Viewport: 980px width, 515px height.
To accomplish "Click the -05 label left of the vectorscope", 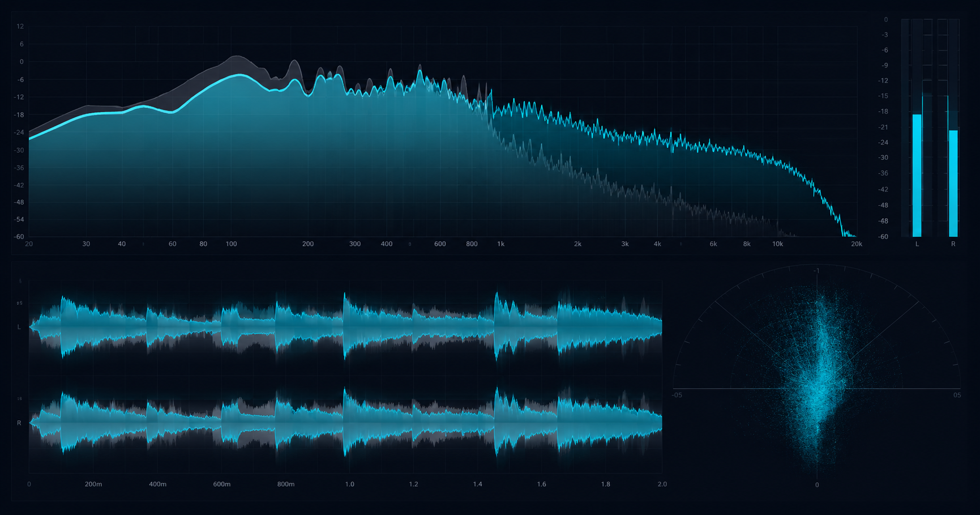I will [x=677, y=395].
